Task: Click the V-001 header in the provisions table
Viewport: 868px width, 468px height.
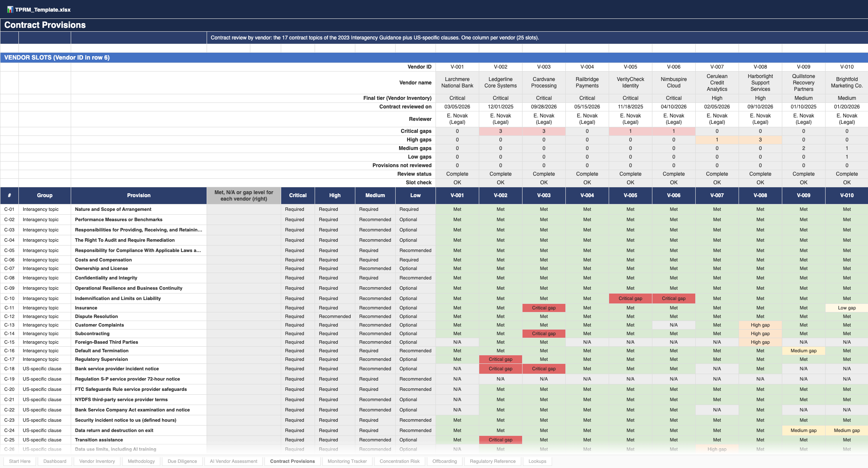Action: [x=457, y=195]
